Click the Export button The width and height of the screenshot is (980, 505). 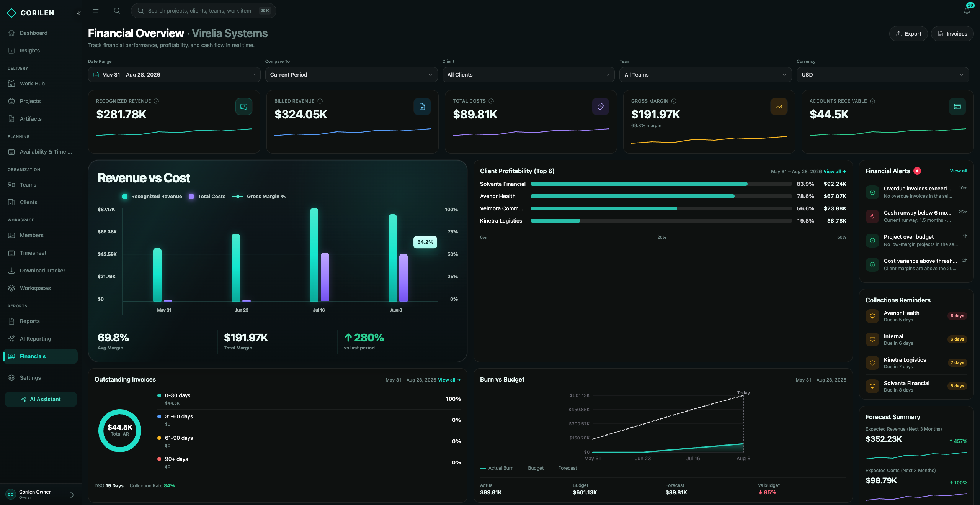908,34
